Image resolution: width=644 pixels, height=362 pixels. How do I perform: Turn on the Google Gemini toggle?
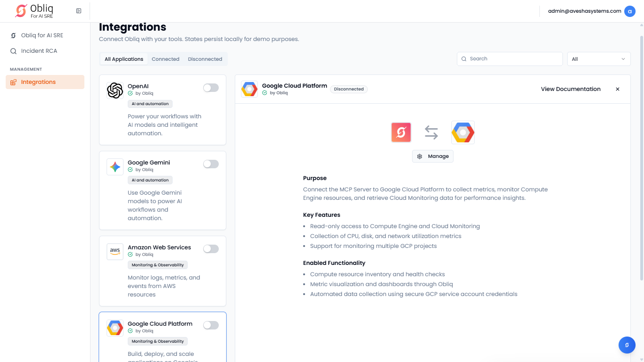[211, 164]
